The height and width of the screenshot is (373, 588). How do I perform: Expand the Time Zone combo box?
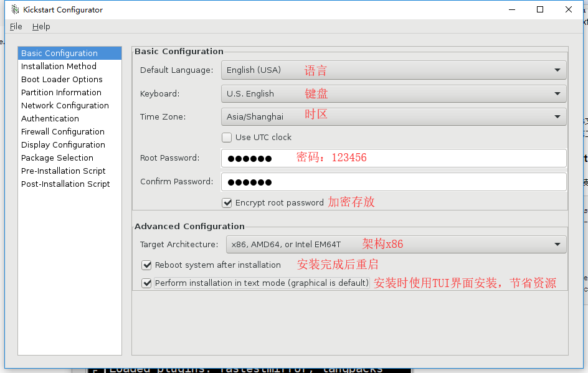(x=394, y=117)
